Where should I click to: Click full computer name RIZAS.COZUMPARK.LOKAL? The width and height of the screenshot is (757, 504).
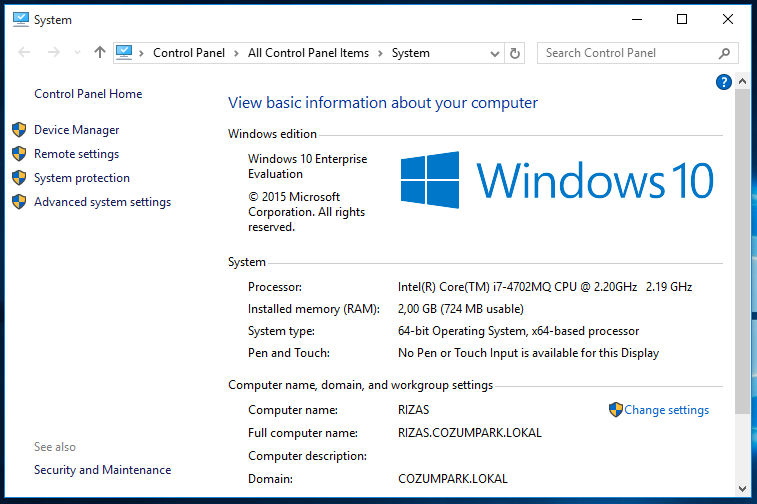click(469, 433)
